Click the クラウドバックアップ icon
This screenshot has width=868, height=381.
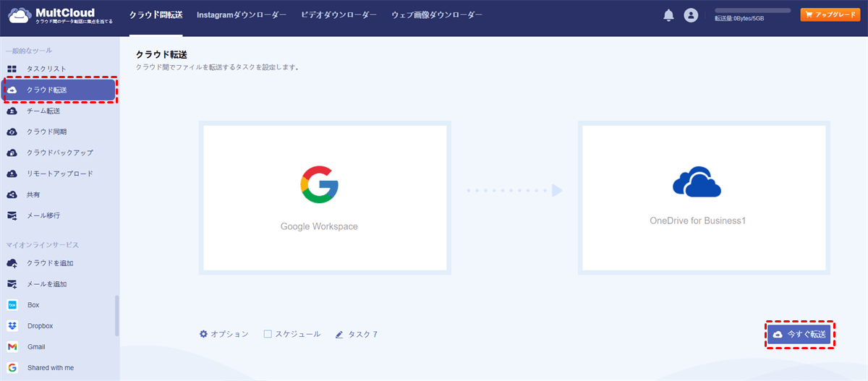12,153
